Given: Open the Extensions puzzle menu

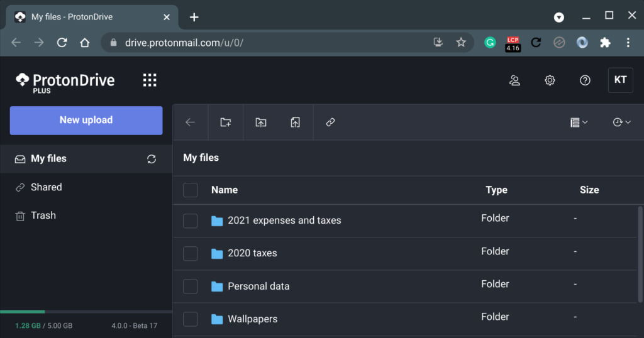Looking at the screenshot, I should click(x=605, y=43).
